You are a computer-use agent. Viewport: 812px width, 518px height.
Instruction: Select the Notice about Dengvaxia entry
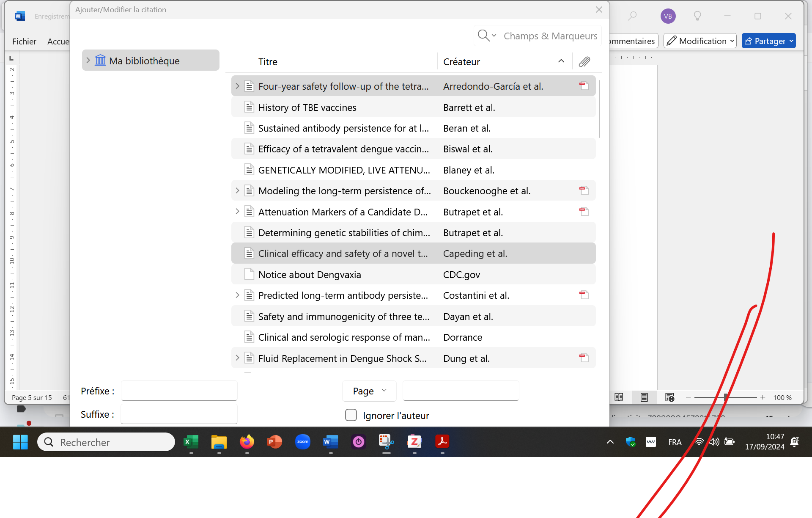tap(310, 275)
